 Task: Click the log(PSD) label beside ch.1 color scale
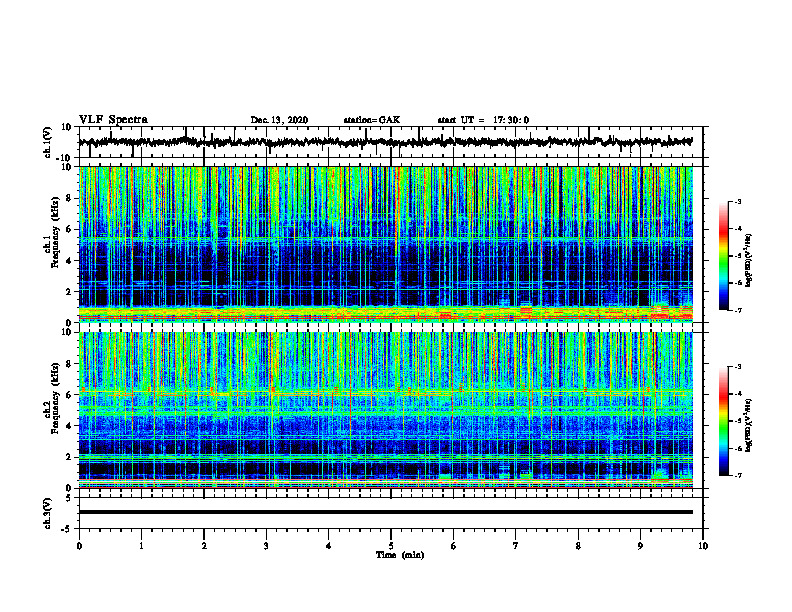click(749, 261)
